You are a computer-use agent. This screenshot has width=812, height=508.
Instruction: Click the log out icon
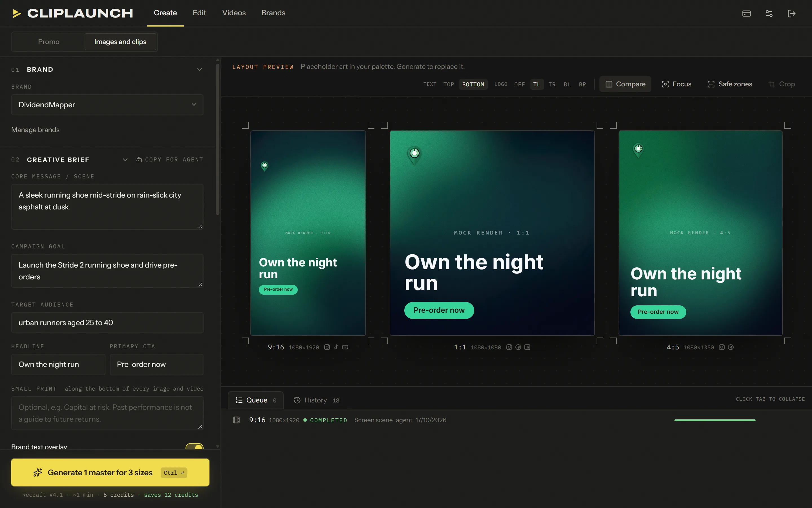click(791, 14)
